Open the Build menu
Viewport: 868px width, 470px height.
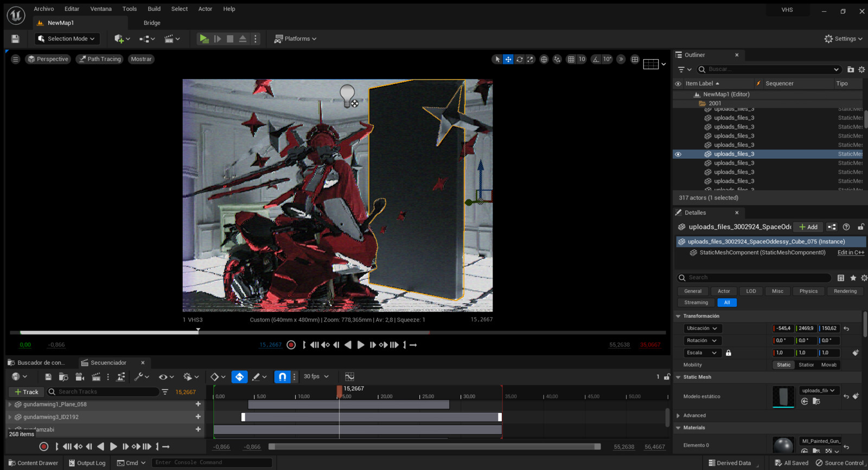[154, 9]
